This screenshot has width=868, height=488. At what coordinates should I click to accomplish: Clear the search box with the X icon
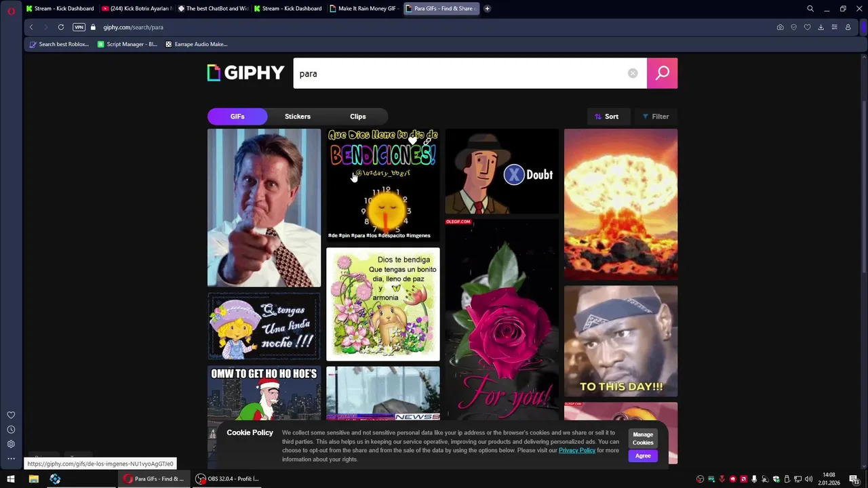coord(633,73)
